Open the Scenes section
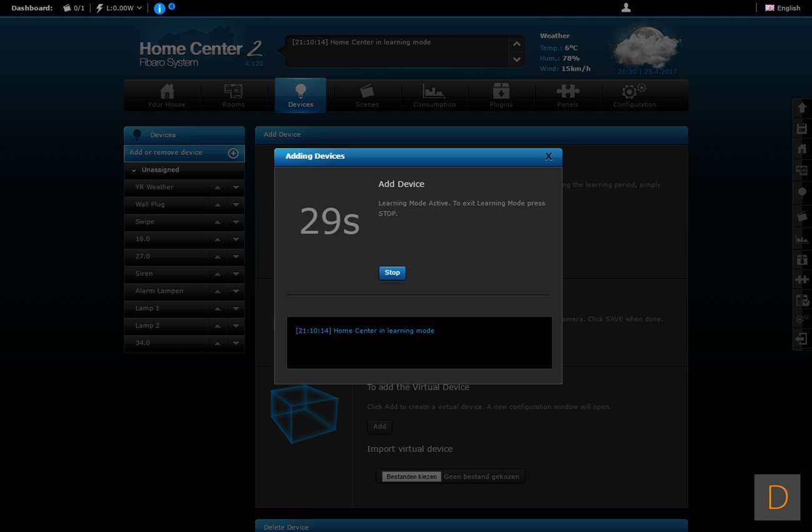 (367, 96)
